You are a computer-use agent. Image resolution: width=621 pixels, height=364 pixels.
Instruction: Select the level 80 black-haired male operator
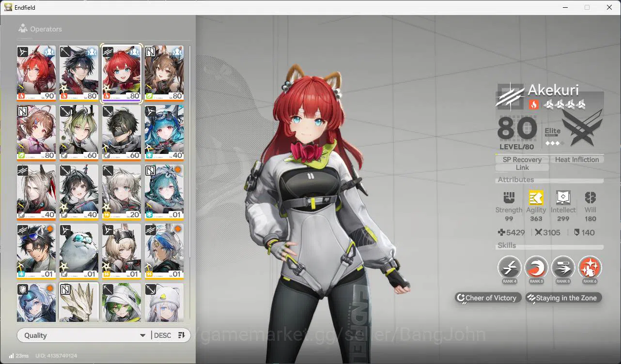click(x=79, y=73)
